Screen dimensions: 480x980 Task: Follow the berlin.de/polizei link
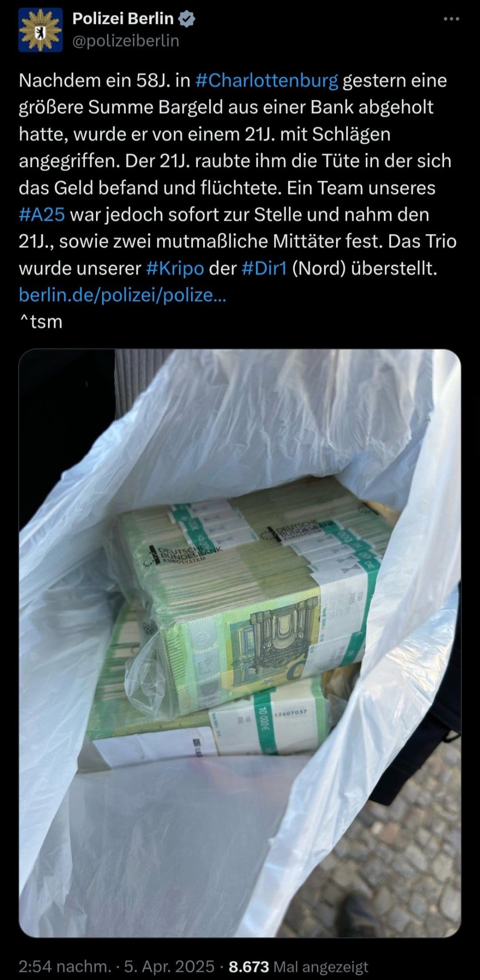(x=122, y=295)
